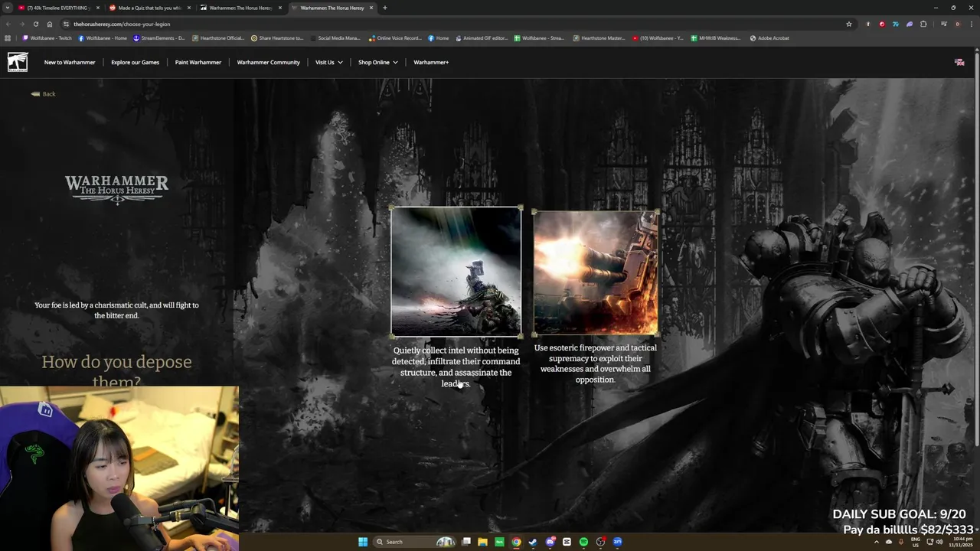Expand the Visit Us dropdown
This screenshot has width=980, height=551.
coord(328,62)
